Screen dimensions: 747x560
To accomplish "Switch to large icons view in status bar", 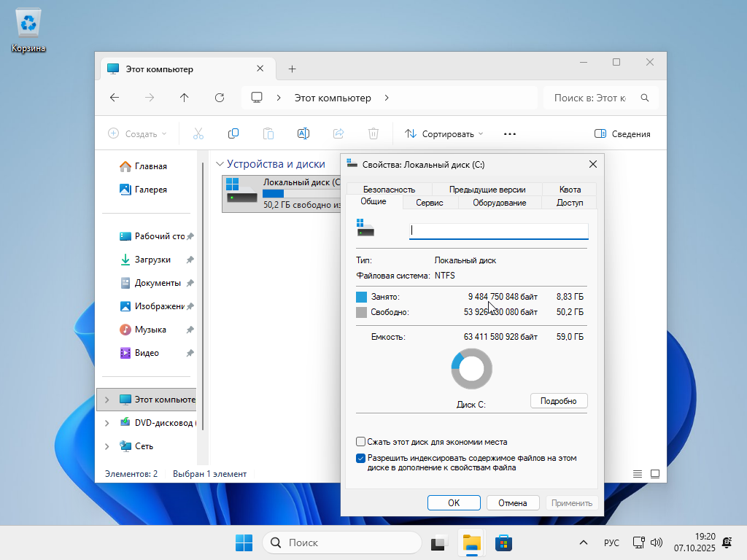I will 655,474.
